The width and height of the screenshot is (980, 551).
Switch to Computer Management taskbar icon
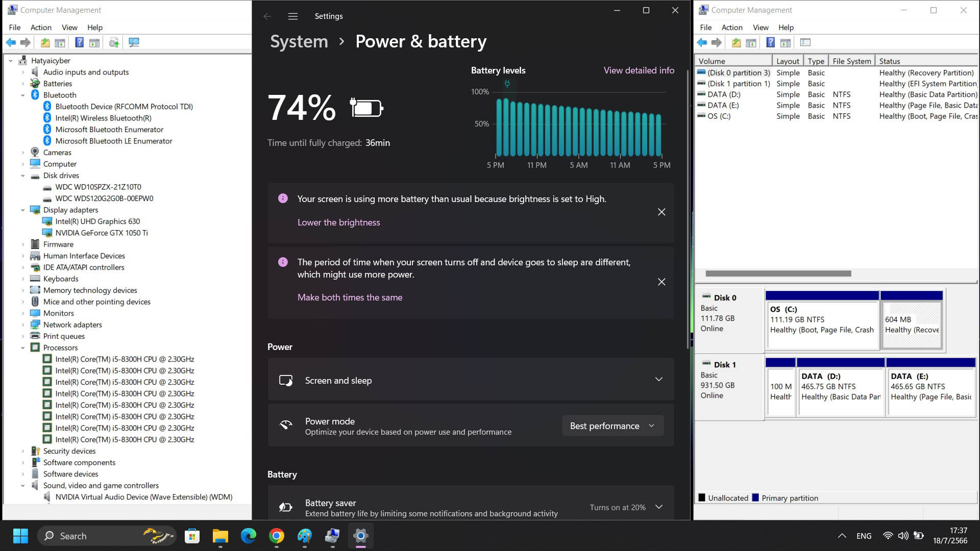pyautogui.click(x=333, y=536)
